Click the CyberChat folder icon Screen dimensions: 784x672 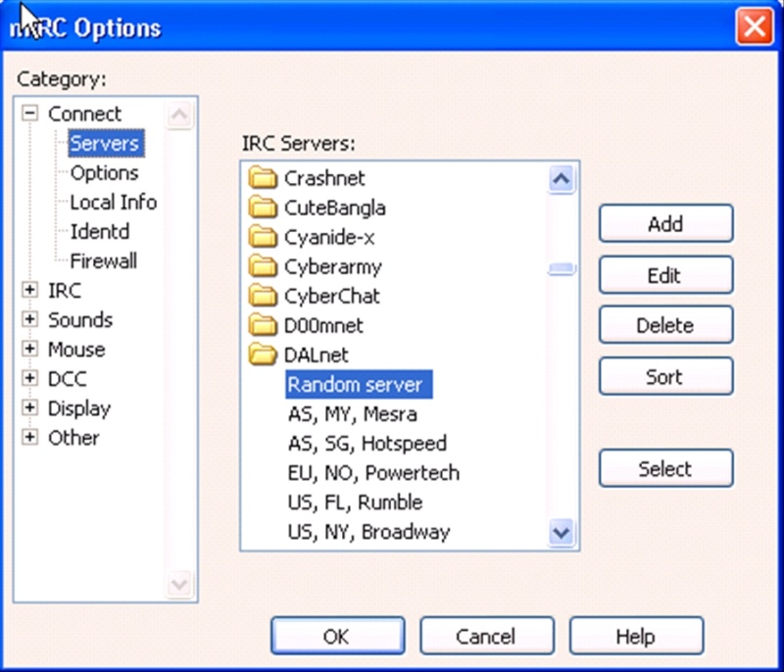[x=263, y=296]
